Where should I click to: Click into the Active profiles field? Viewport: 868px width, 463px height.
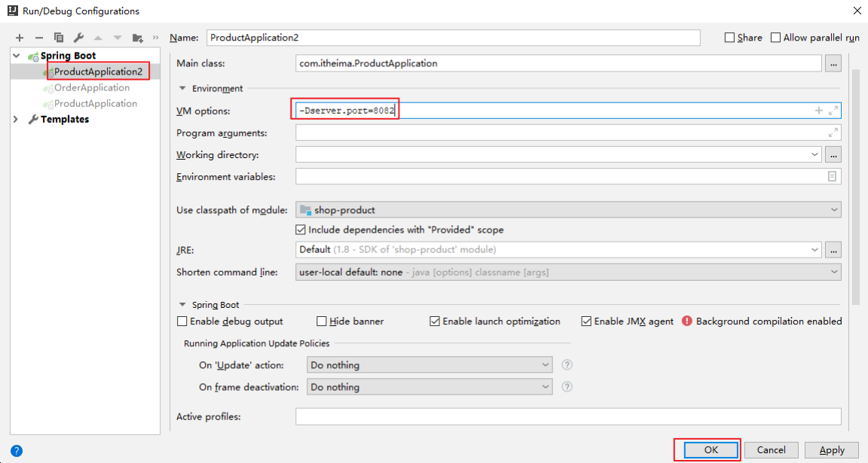coord(568,417)
